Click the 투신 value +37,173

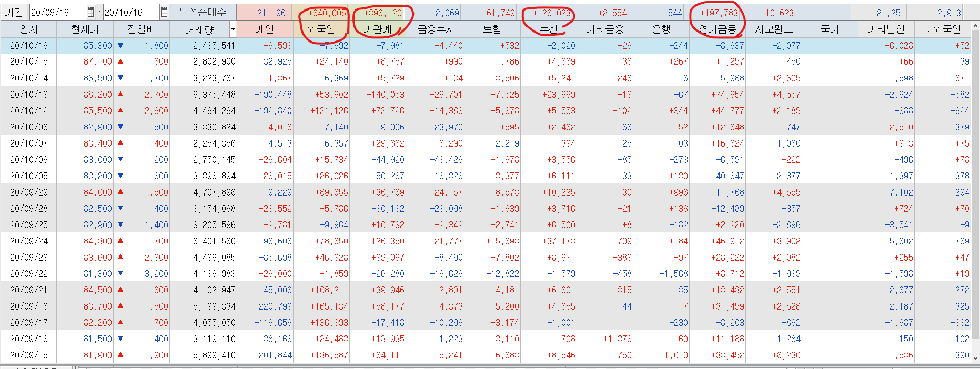[559, 241]
